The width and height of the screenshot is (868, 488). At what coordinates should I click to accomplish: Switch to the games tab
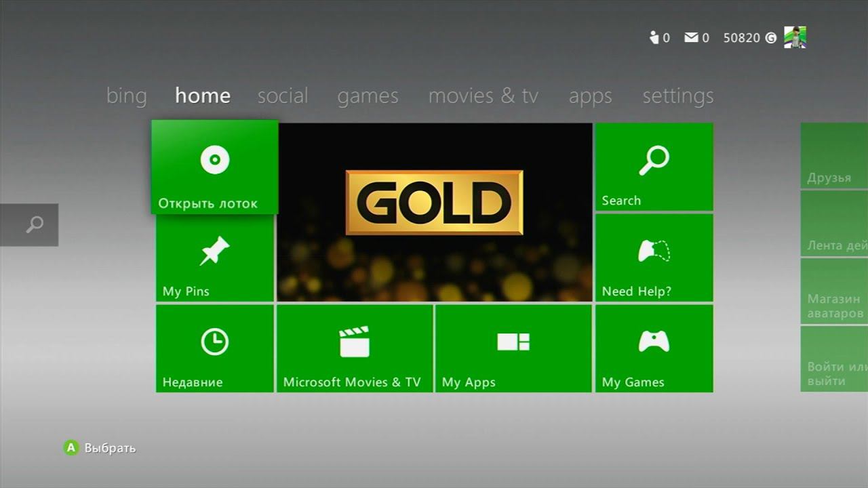tap(368, 97)
